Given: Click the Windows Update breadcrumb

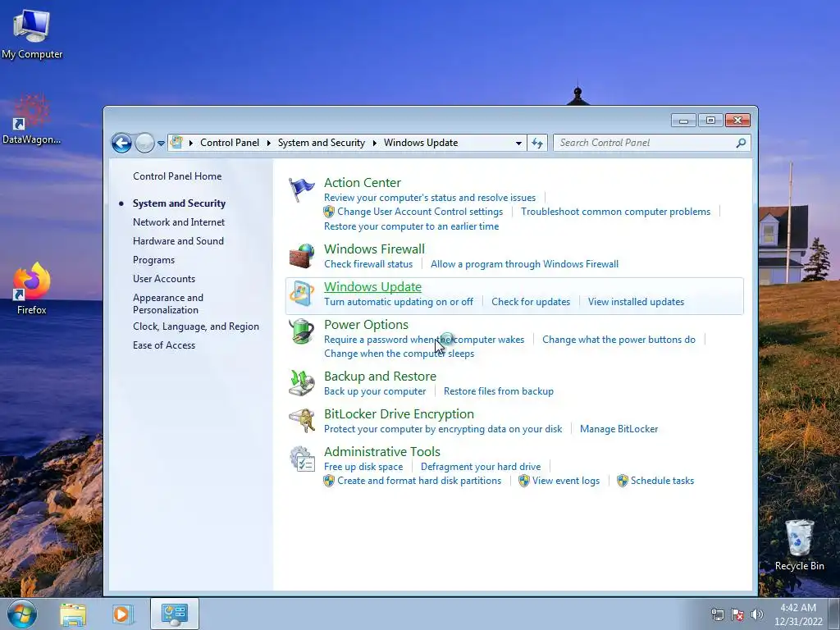Looking at the screenshot, I should [421, 143].
